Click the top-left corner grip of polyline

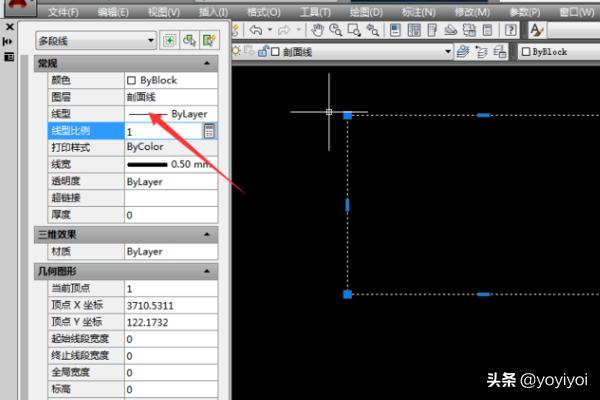347,115
